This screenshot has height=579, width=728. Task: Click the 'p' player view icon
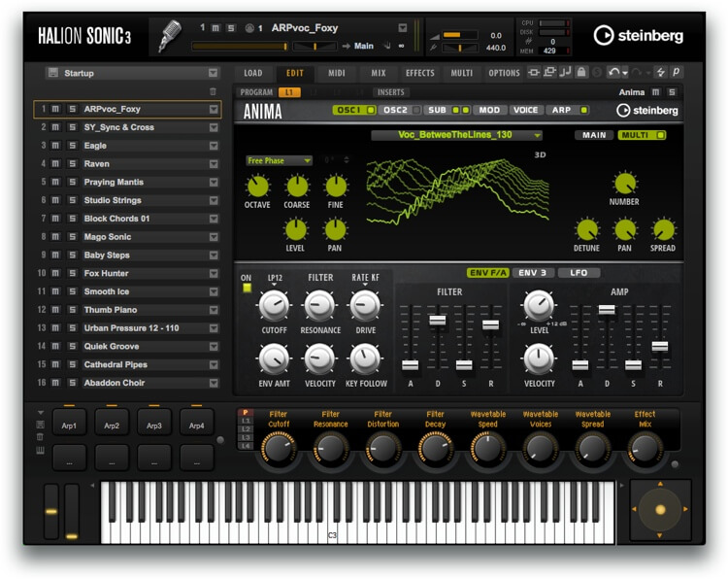[676, 72]
